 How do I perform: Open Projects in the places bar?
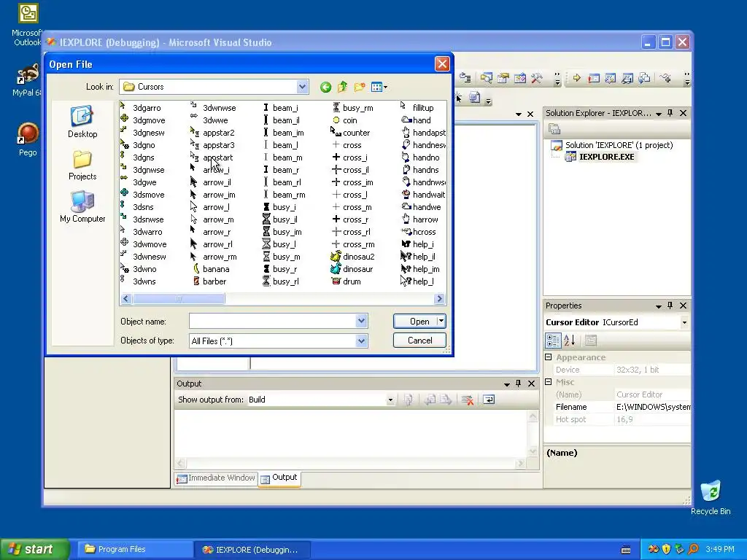point(82,166)
